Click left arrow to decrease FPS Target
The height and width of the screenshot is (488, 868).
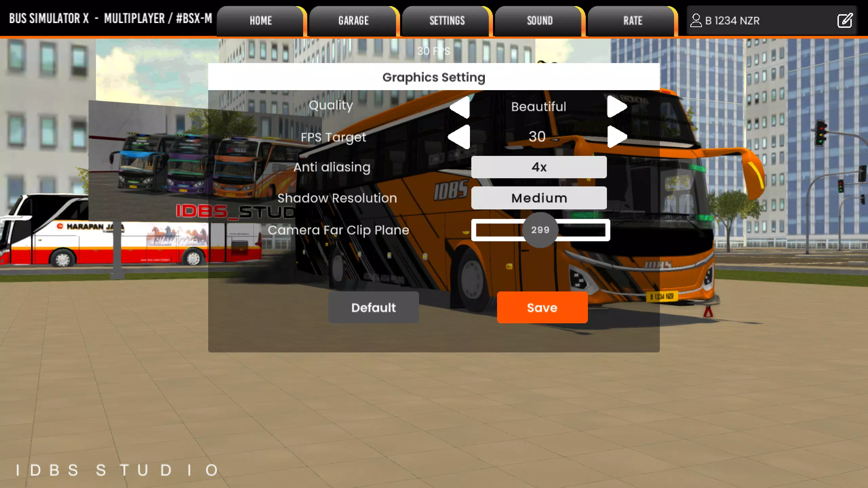coord(459,137)
